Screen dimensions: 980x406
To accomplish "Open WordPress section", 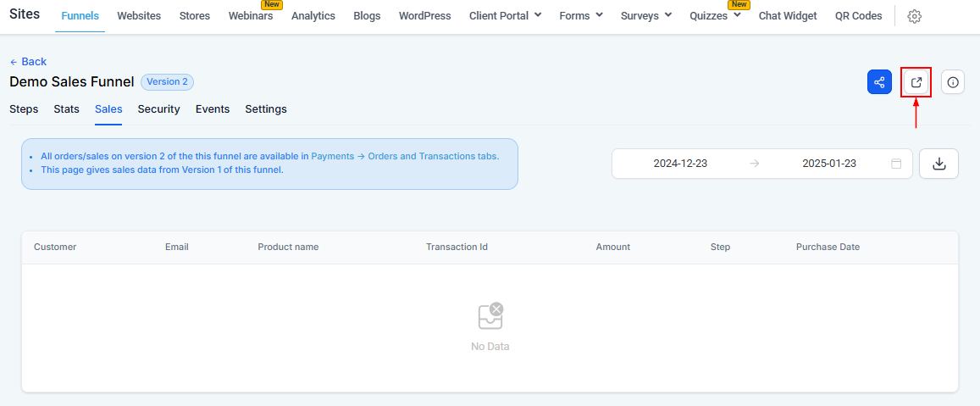I will 425,16.
